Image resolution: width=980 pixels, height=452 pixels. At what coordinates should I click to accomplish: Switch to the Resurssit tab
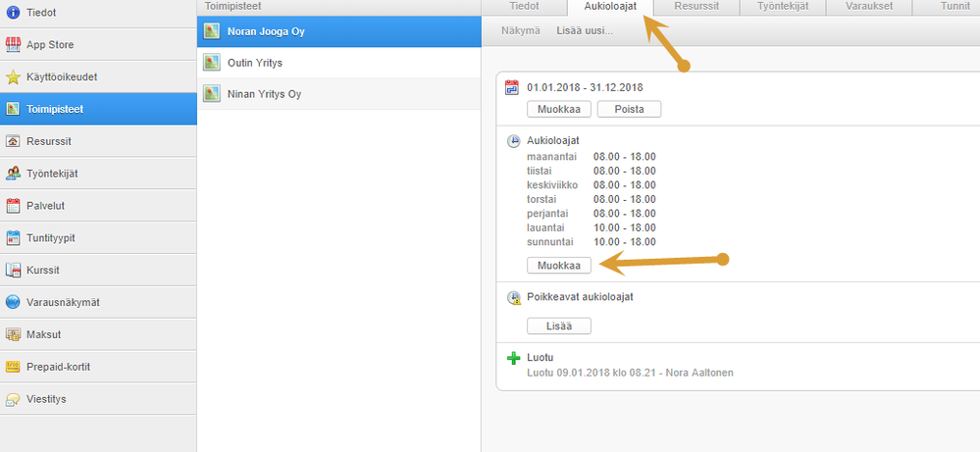click(x=696, y=6)
